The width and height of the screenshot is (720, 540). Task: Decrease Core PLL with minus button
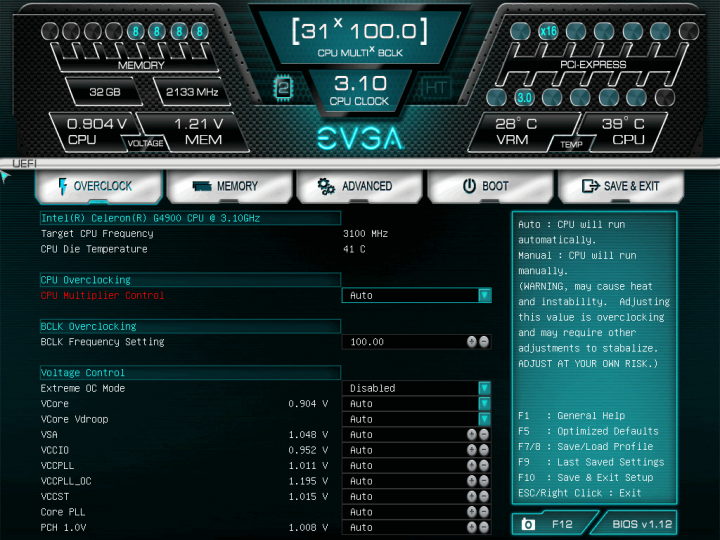[x=484, y=512]
